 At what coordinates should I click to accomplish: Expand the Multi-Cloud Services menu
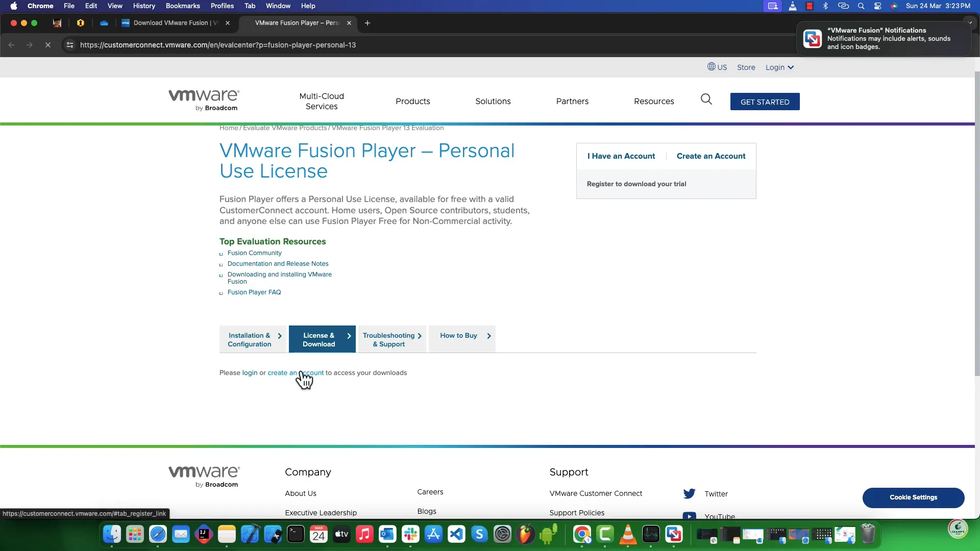pyautogui.click(x=322, y=101)
